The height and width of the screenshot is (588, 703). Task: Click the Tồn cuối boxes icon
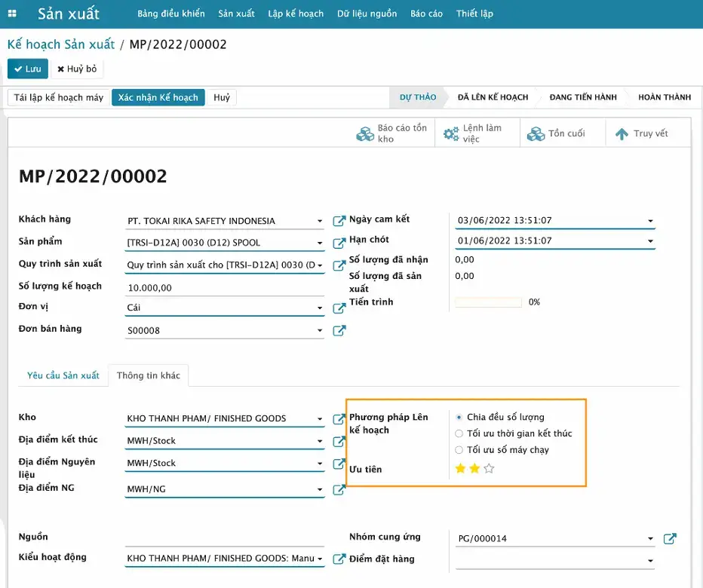click(536, 134)
